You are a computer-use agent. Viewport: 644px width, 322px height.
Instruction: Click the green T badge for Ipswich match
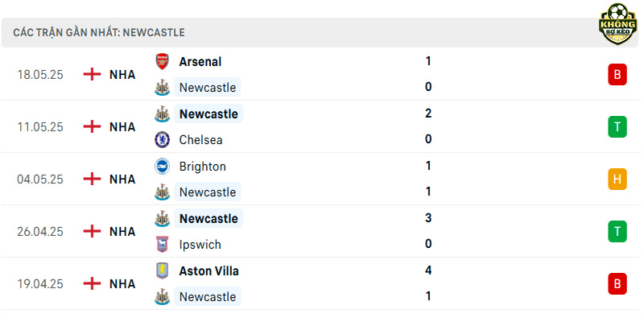point(617,231)
